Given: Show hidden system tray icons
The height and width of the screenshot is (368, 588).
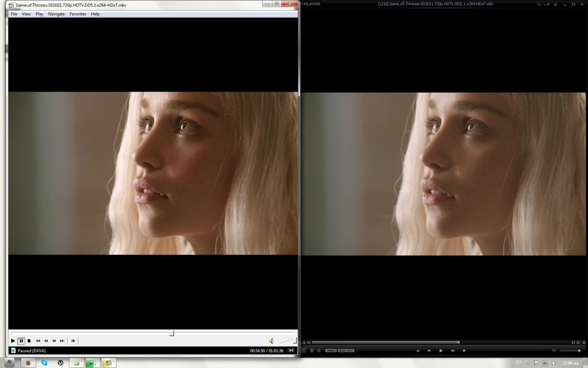Looking at the screenshot, I should 528,363.
